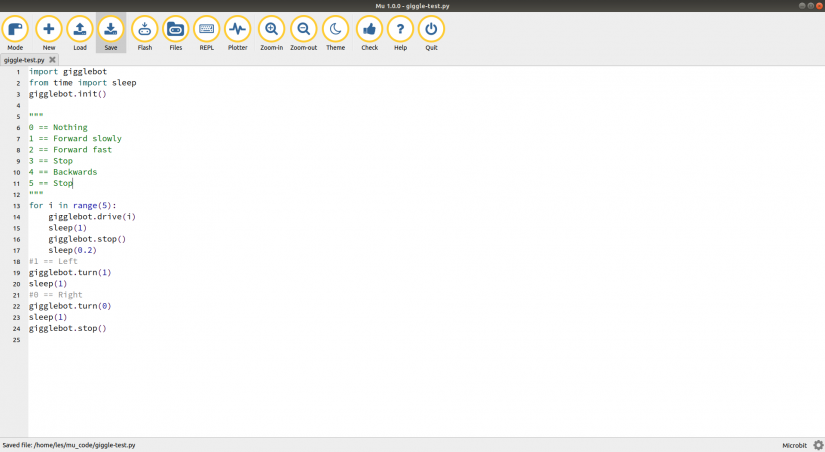This screenshot has width=825, height=452.
Task: Open Help documentation
Action: 400,31
